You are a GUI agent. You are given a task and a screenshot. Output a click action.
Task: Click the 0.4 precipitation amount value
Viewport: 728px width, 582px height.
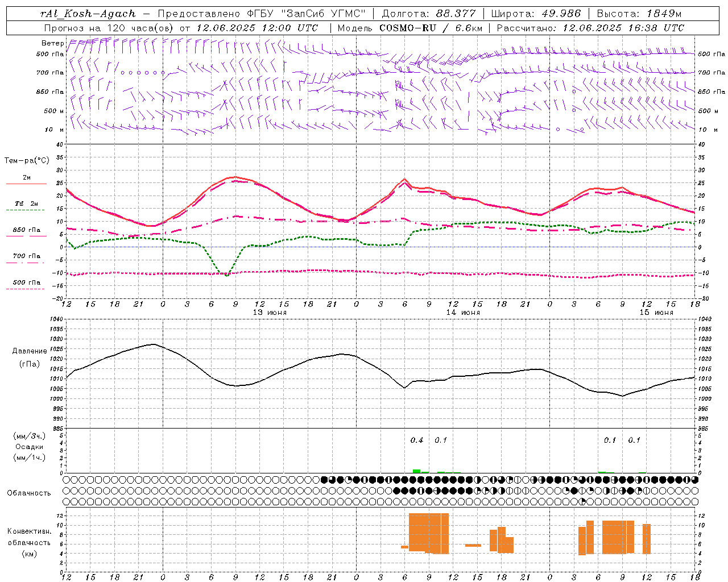click(x=417, y=440)
